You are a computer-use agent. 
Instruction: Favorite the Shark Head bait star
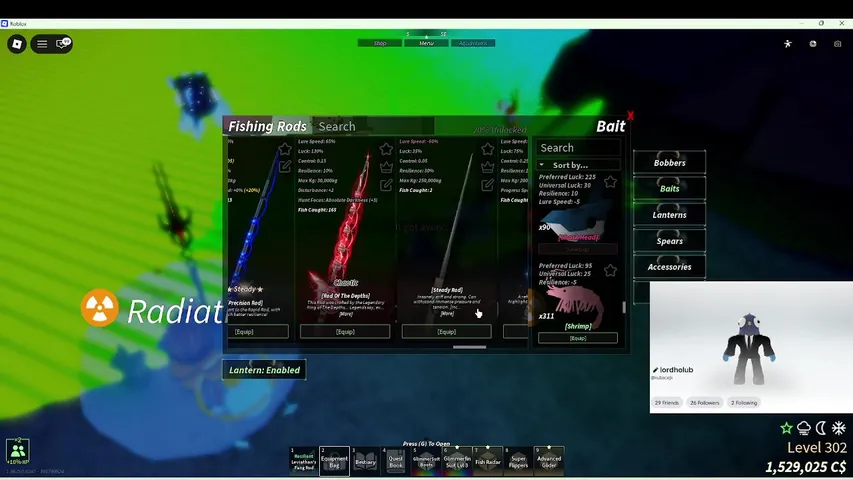610,182
